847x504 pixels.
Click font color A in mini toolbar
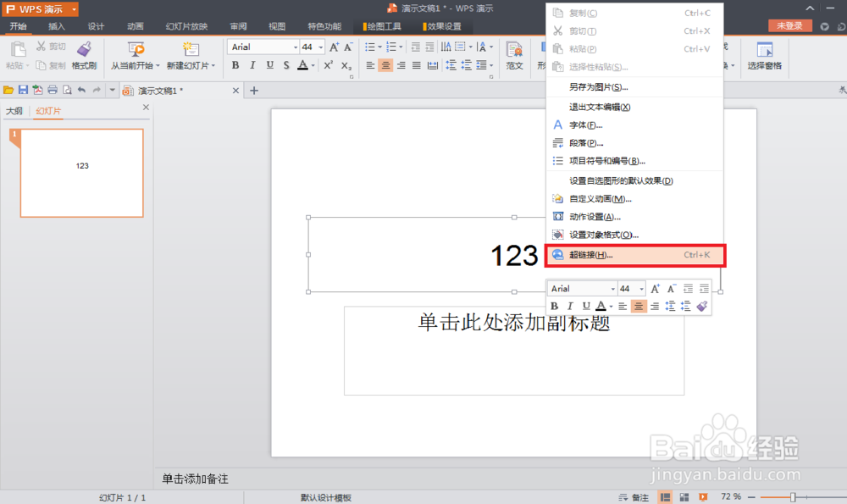[601, 307]
